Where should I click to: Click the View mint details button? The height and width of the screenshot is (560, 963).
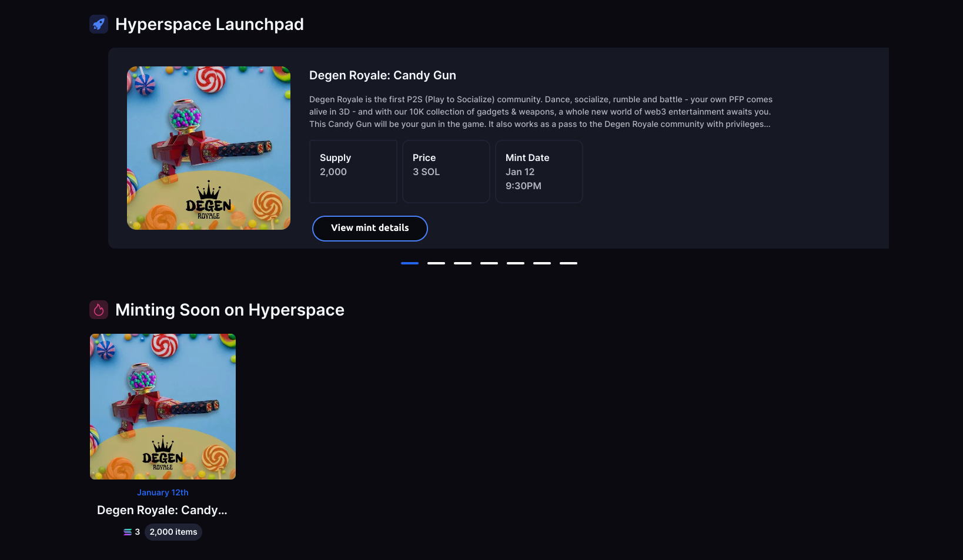[x=370, y=228]
